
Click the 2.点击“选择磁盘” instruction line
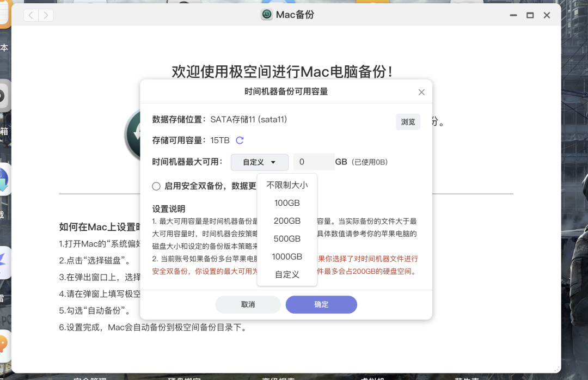(96, 260)
